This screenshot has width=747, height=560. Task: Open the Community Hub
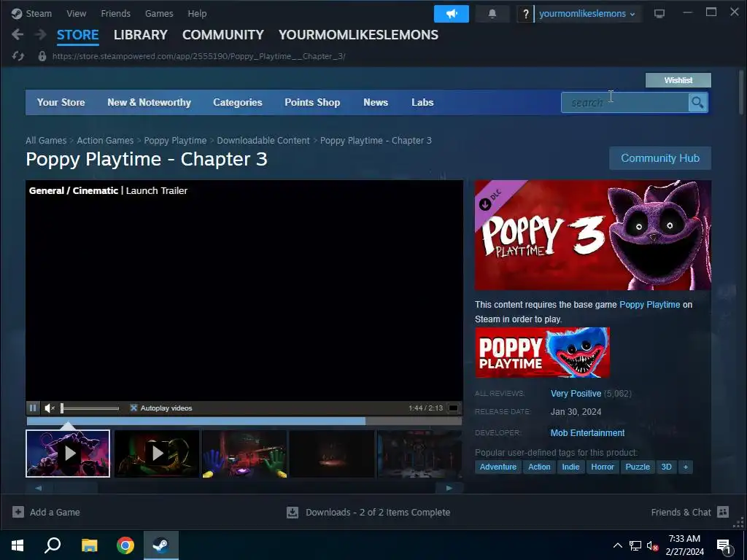(x=660, y=158)
